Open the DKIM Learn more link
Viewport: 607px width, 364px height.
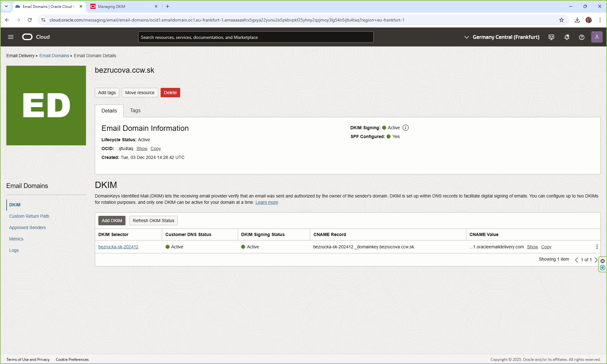coord(267,202)
